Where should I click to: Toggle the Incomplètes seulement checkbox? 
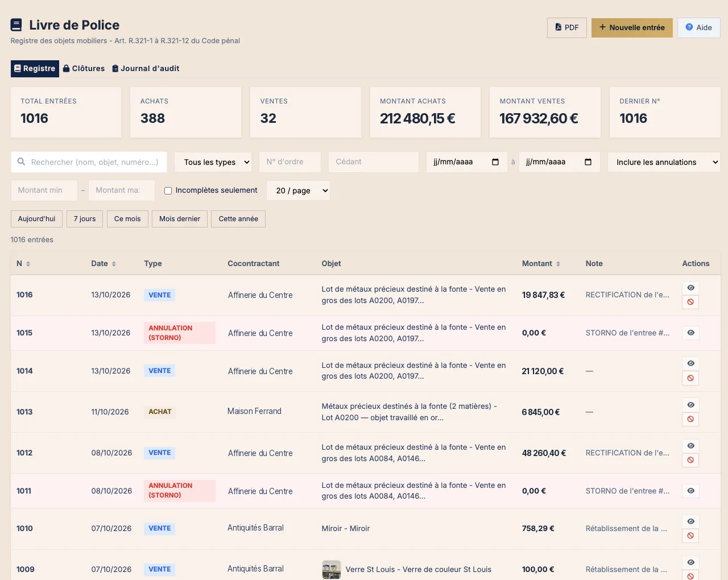pyautogui.click(x=168, y=191)
